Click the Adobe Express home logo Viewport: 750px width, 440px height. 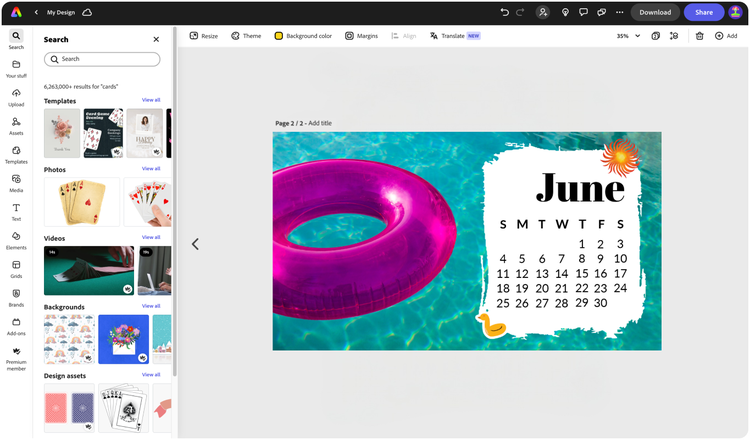tap(16, 12)
